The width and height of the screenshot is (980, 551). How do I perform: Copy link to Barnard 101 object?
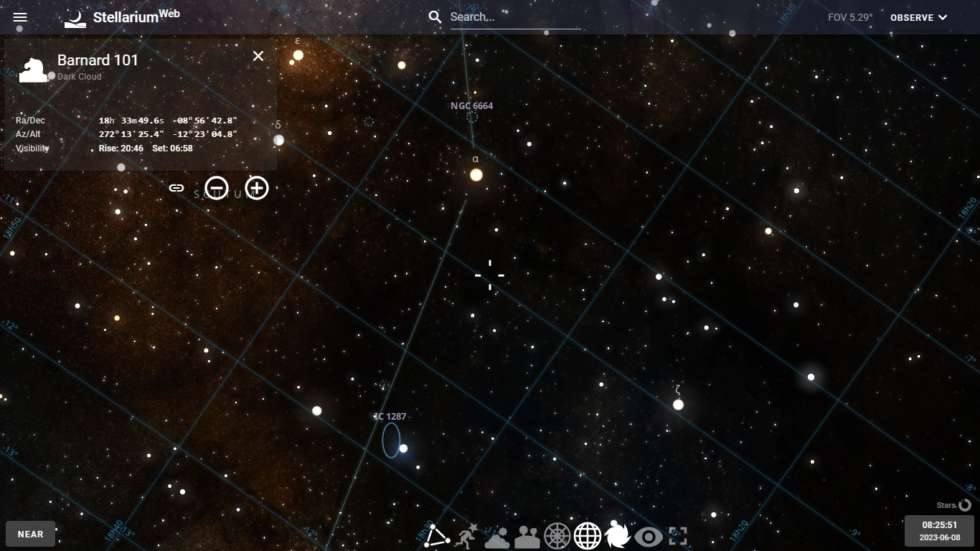tap(176, 188)
